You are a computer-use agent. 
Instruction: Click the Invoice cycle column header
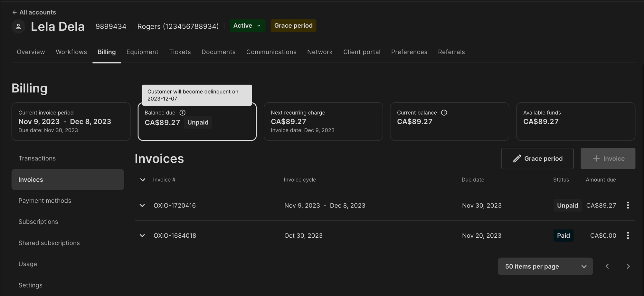pos(300,180)
